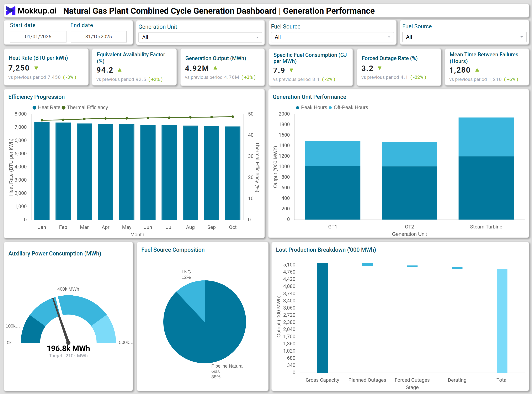Click the 196.8k MWh gauge reading

[x=68, y=348]
